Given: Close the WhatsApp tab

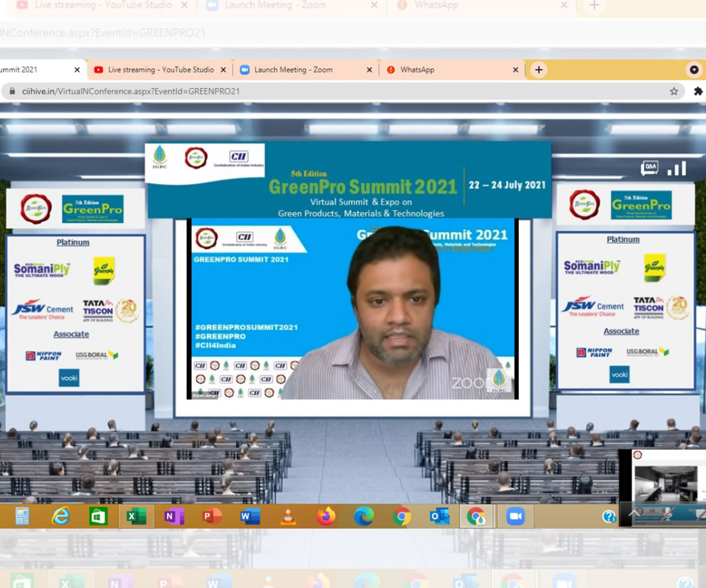Looking at the screenshot, I should (515, 69).
